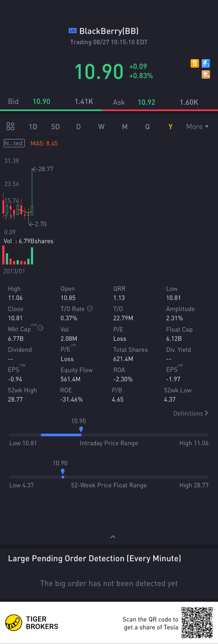Tap the Intraday Price Range marker
Image resolution: width=218 pixels, height=644 pixels.
(x=81, y=429)
